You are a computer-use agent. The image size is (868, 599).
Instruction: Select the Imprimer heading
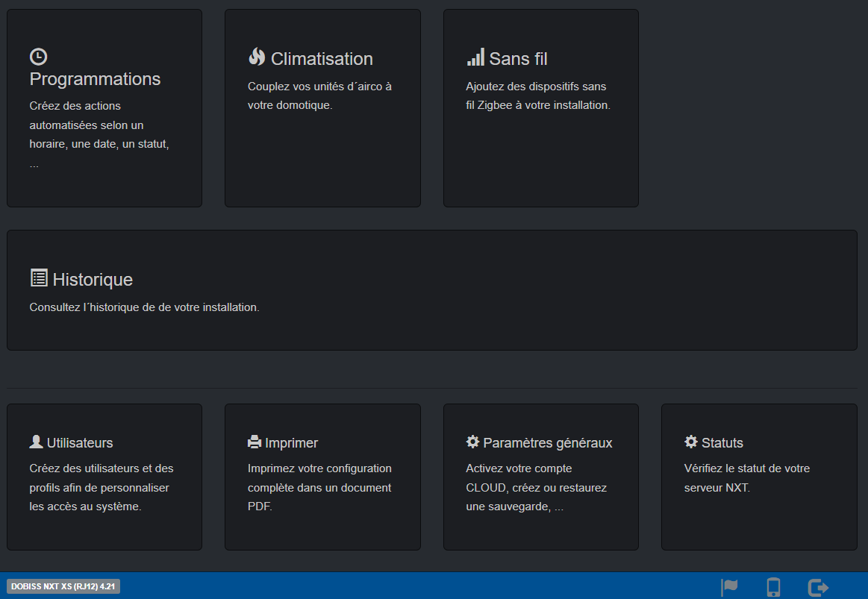click(291, 443)
